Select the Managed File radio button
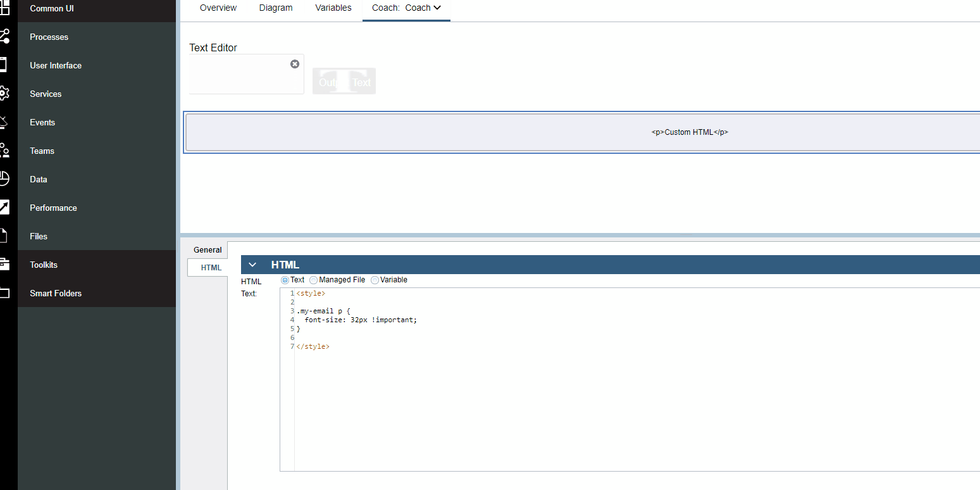 coord(313,280)
